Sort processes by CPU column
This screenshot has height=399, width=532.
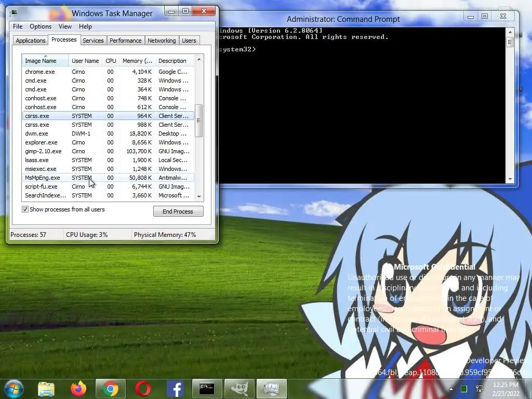click(111, 61)
